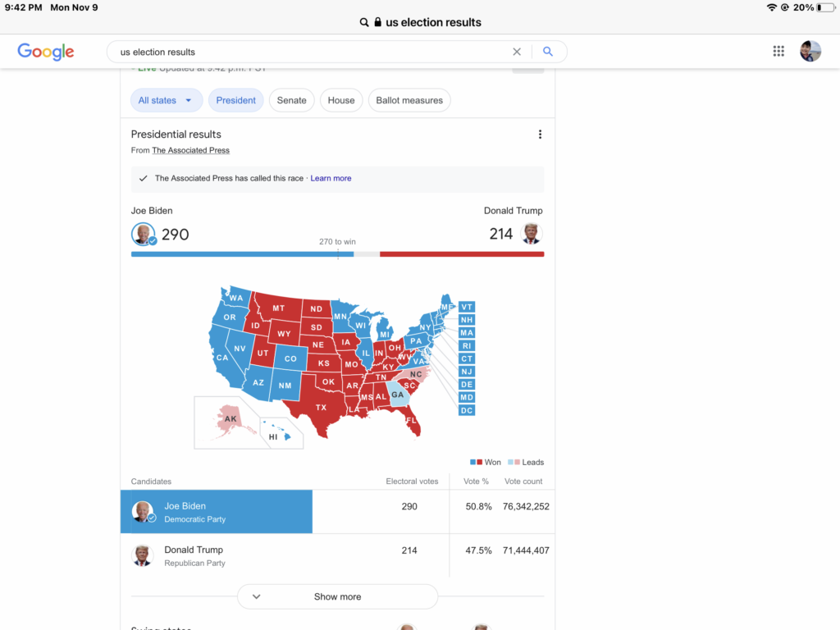Screen dimensions: 840x630
Task: Switch to the House results tab
Action: point(341,100)
